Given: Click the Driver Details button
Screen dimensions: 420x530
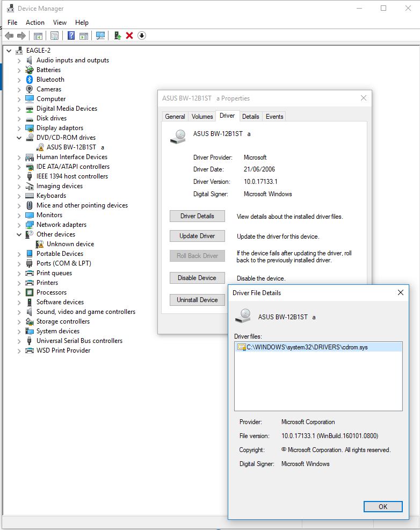Looking at the screenshot, I should 197,216.
